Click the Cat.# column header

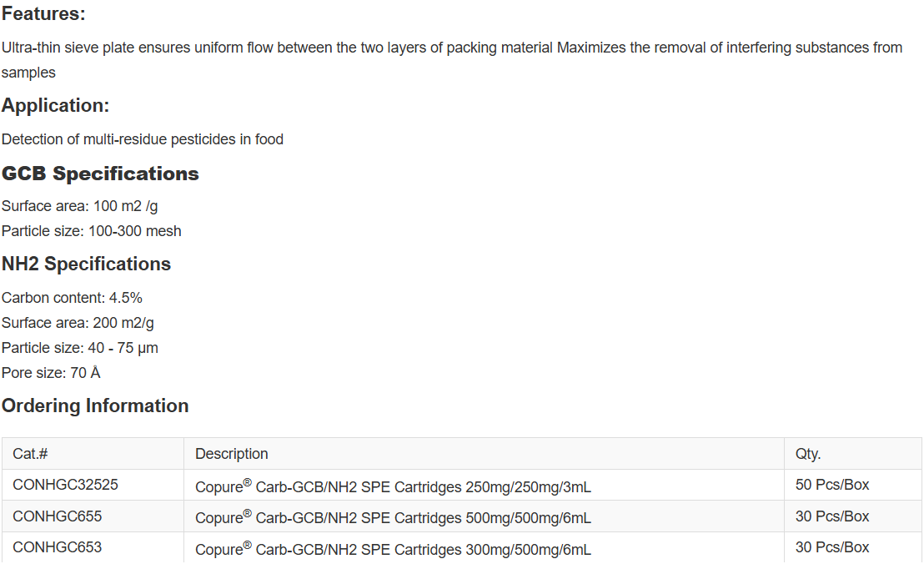coord(30,454)
